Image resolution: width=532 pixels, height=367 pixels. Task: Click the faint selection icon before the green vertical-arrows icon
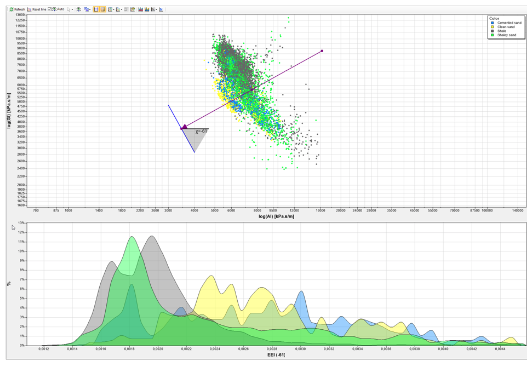pyautogui.click(x=69, y=9)
